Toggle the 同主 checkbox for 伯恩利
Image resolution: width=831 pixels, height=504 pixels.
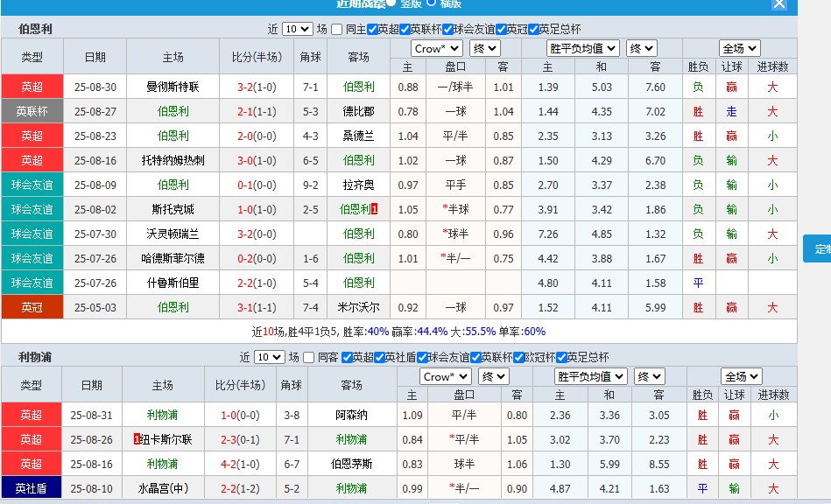(x=337, y=29)
